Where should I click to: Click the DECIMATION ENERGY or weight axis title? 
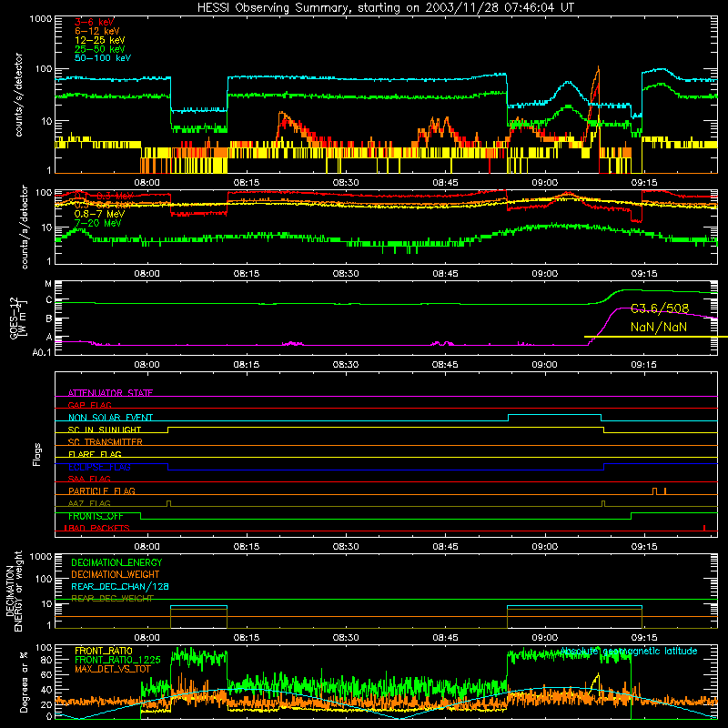[x=14, y=591]
